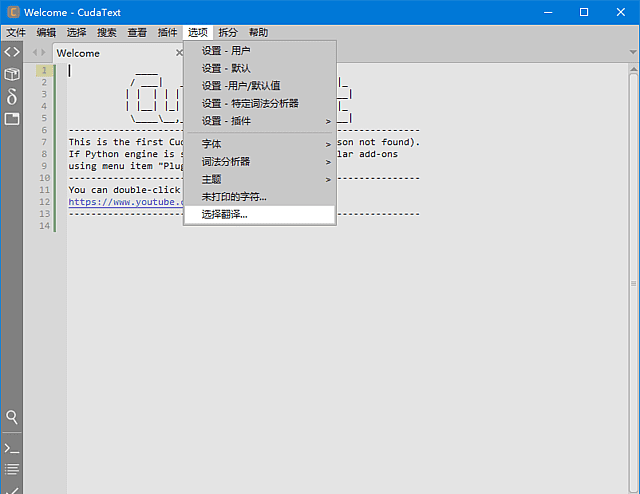
Task: Follow the youtube link on line 12
Action: pyautogui.click(x=126, y=202)
